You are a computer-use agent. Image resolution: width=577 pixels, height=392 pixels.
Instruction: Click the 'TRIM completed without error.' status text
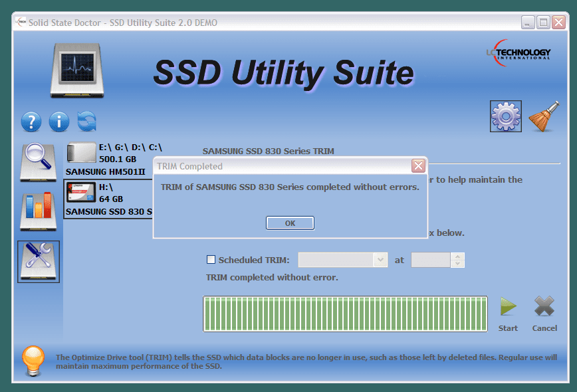[272, 277]
